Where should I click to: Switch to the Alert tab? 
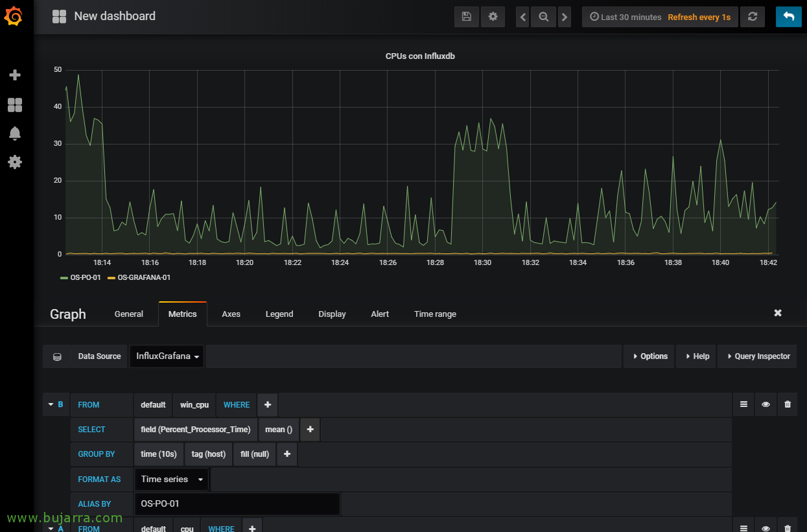[x=380, y=314]
